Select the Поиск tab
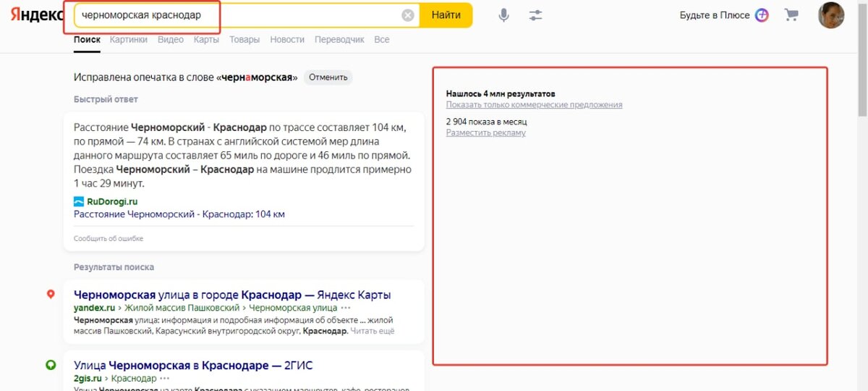 tap(87, 40)
